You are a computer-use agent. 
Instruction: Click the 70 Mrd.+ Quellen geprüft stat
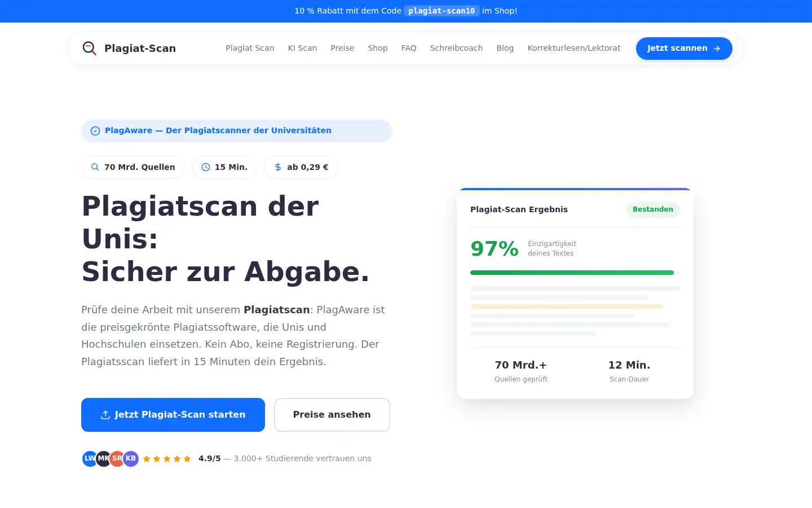point(521,371)
